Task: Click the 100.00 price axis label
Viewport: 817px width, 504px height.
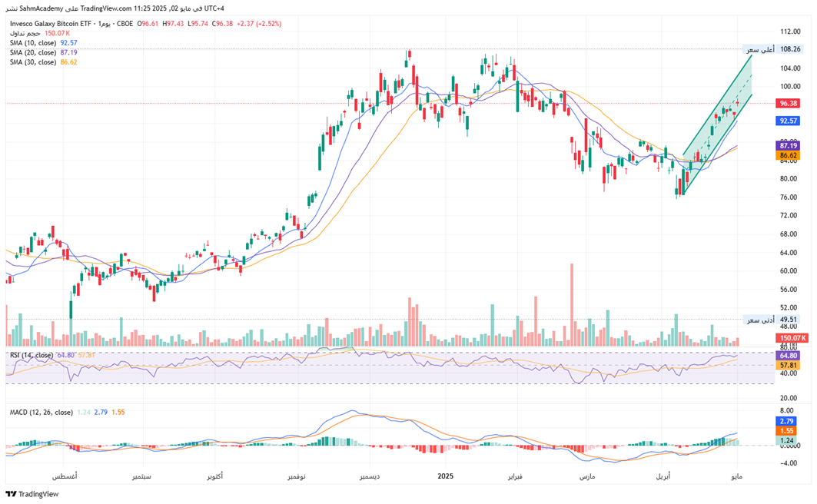Action: coord(790,86)
